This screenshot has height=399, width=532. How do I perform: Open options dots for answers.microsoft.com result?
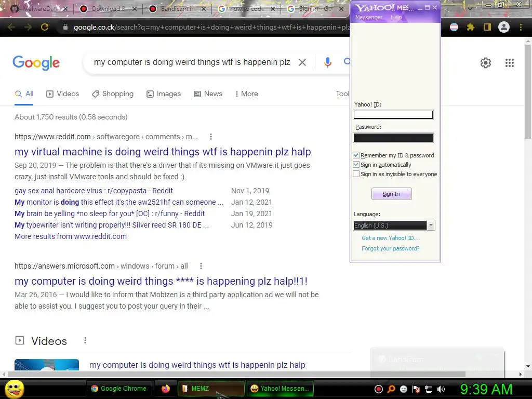point(201,266)
